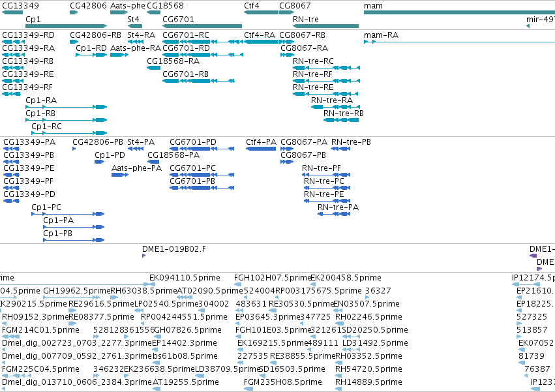This screenshot has height=392, width=555.
Task: Select the RE29616.5prime EST label
Action: coord(101,304)
